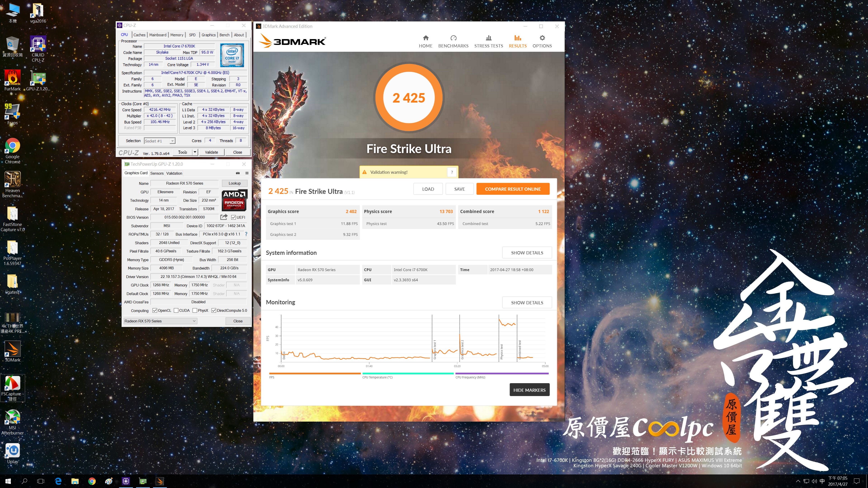Open 3DMark Options gear
868x488 pixels.
point(542,38)
